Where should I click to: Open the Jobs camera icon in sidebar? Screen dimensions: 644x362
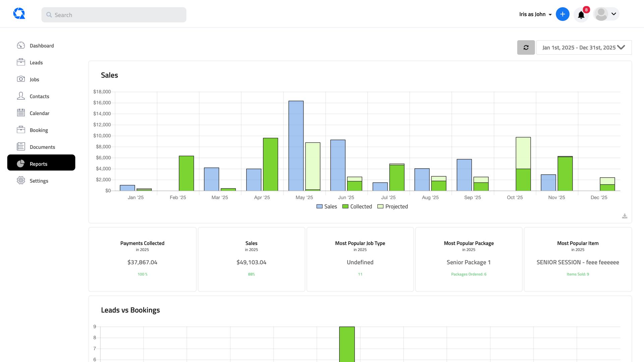pyautogui.click(x=21, y=79)
